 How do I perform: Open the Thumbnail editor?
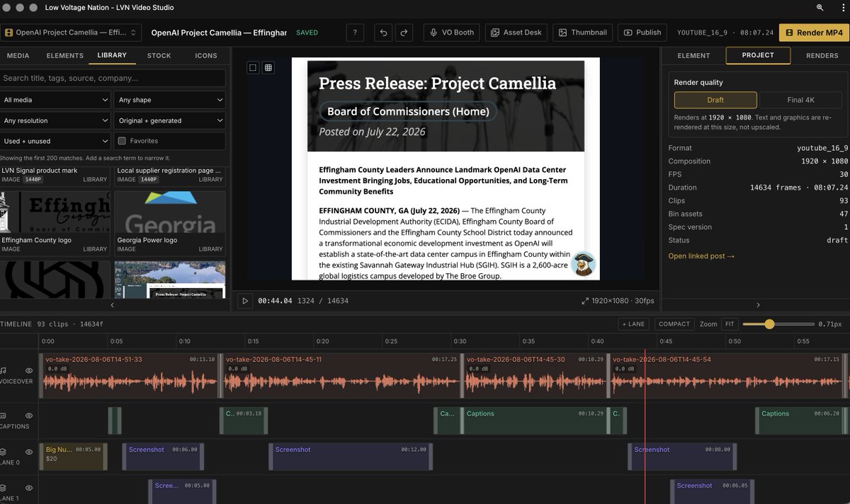pos(582,33)
